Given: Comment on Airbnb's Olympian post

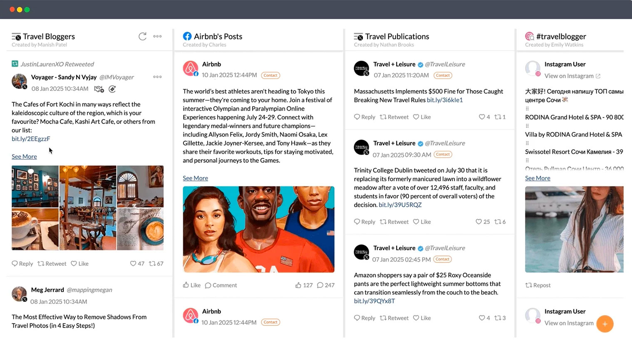Looking at the screenshot, I should point(221,285).
